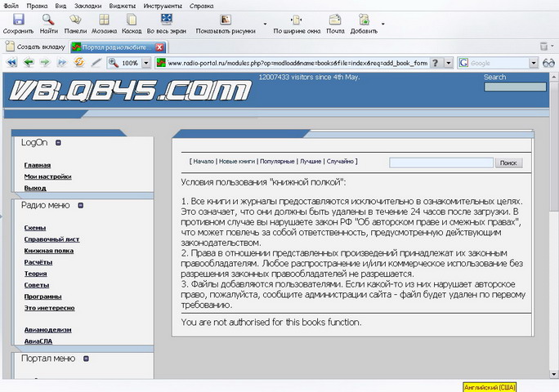The height and width of the screenshot is (392, 559).
Task: Click the green Back navigation arrow
Action: pyautogui.click(x=28, y=62)
